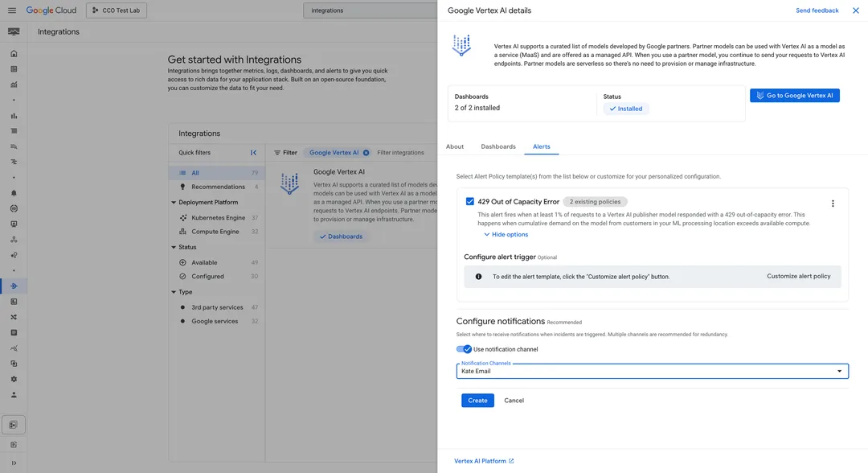Open the home Overview sidebar icon
Image resolution: width=868 pixels, height=473 pixels.
[14, 54]
